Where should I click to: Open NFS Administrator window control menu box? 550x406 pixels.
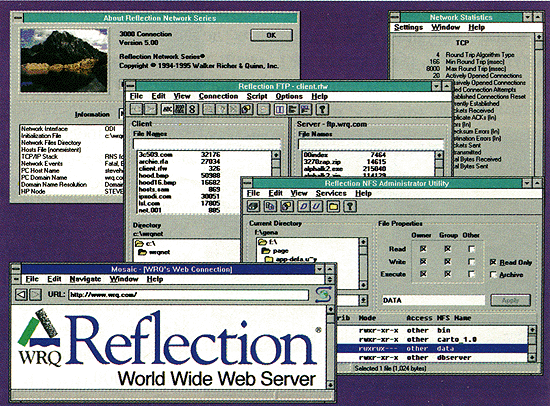[247, 183]
